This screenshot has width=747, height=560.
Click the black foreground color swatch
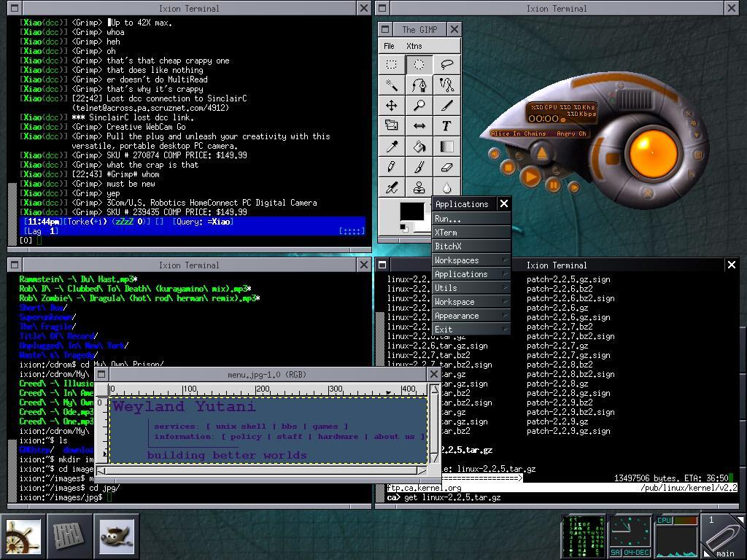click(411, 211)
